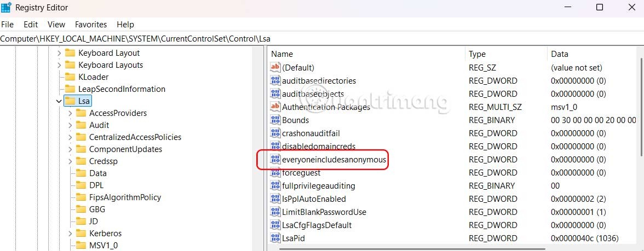The width and height of the screenshot is (644, 251).
Task: Select the MSV1_0 folder icon
Action: point(81,245)
